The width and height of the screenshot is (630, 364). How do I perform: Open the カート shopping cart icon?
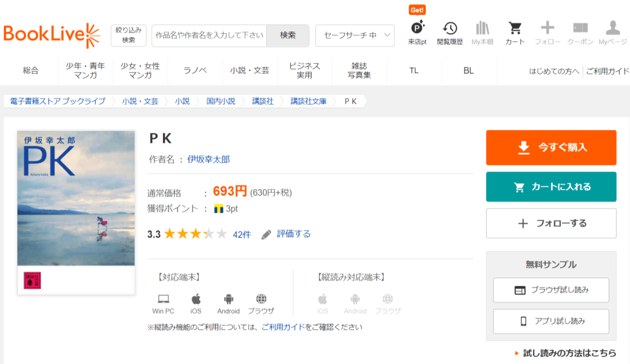coord(515,28)
